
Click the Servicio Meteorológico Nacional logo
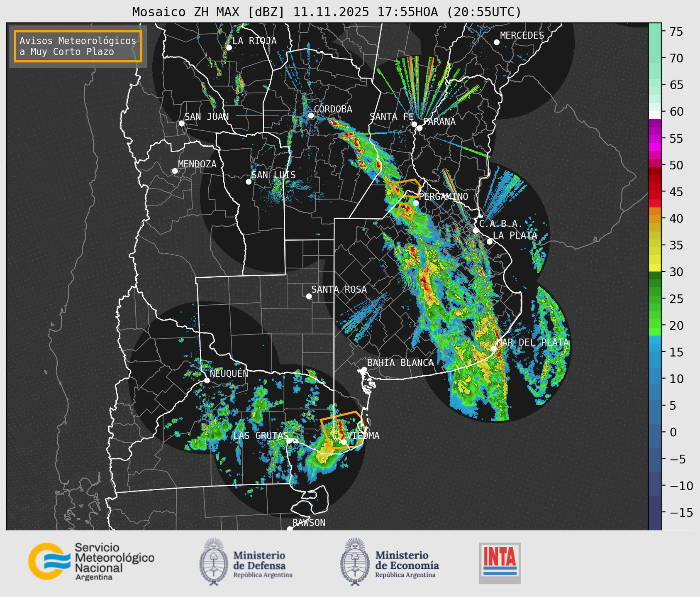[x=91, y=561]
